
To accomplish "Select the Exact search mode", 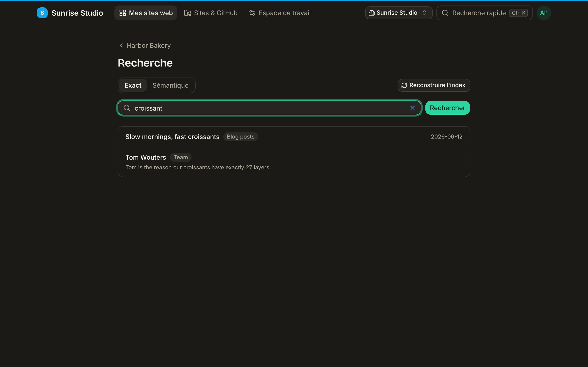I will [133, 85].
